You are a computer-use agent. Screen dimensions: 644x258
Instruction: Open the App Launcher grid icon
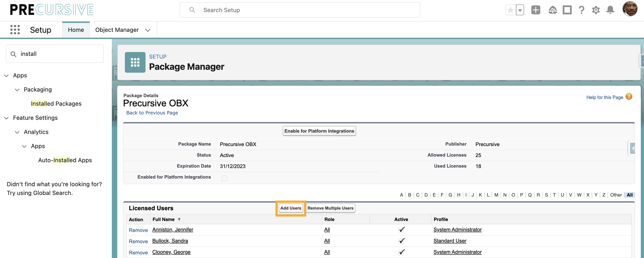15,30
